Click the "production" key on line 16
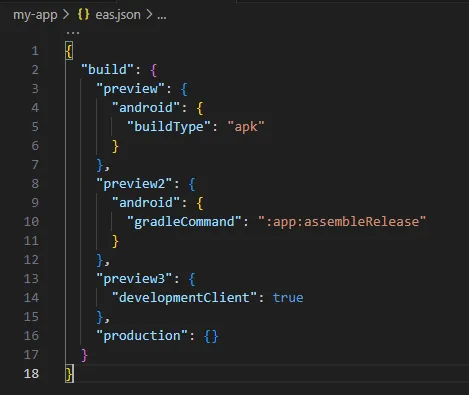469x395 pixels. (142, 336)
